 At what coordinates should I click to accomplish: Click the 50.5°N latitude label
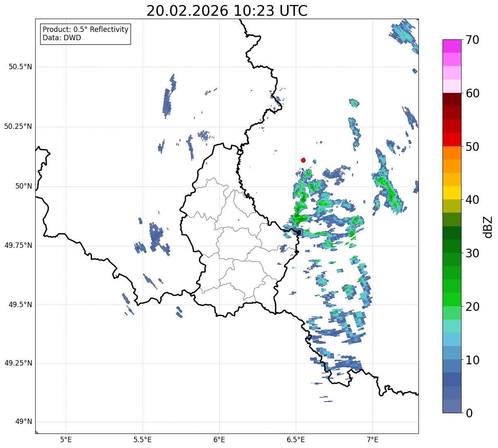click(x=20, y=67)
